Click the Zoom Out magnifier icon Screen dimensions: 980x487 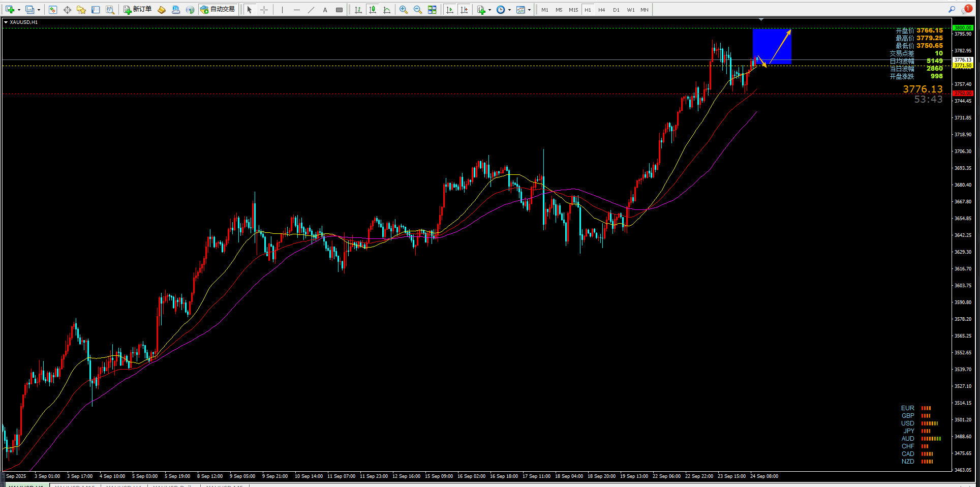(418, 10)
